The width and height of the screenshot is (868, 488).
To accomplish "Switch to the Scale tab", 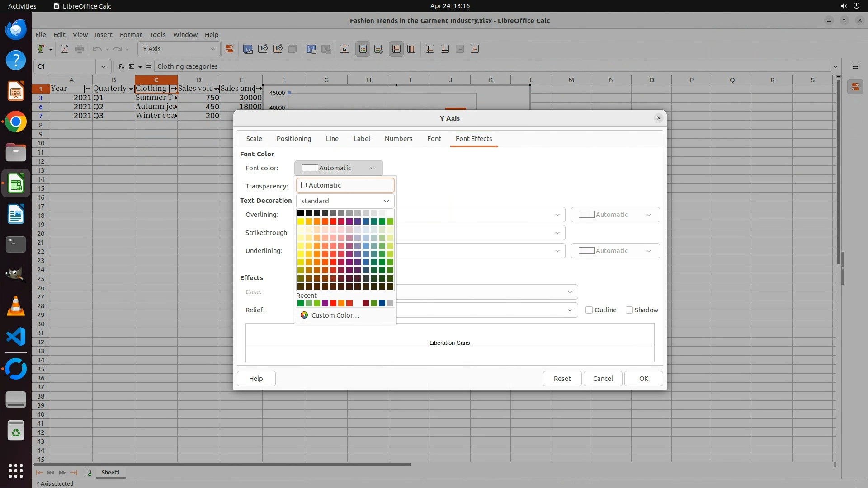I will point(254,139).
